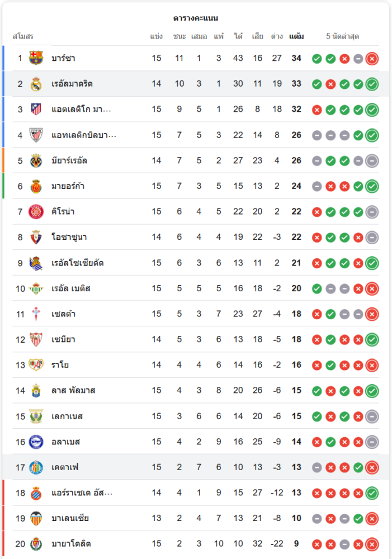This screenshot has width=392, height=559.
Task: Click the 5 นัดล่าสุด column header
Action: 343,37
